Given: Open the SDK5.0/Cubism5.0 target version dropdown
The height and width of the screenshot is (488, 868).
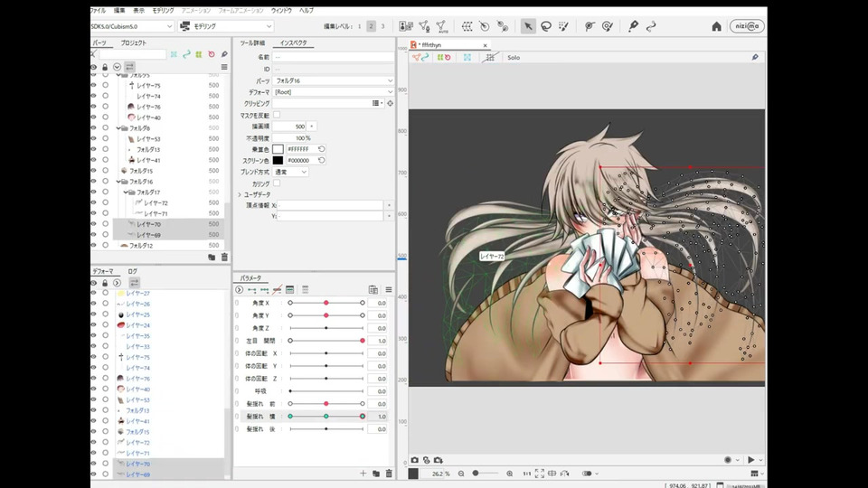Looking at the screenshot, I should [132, 26].
